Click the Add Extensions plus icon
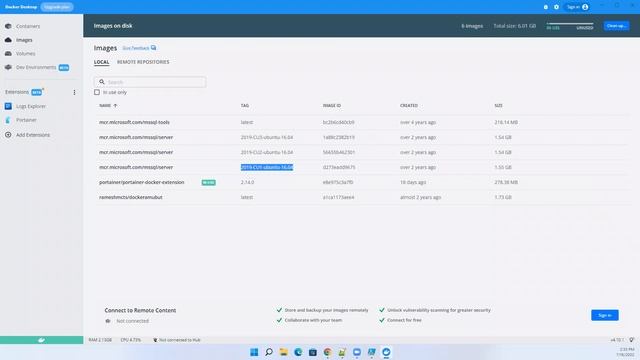Viewport: 640px width, 360px height. [x=8, y=135]
